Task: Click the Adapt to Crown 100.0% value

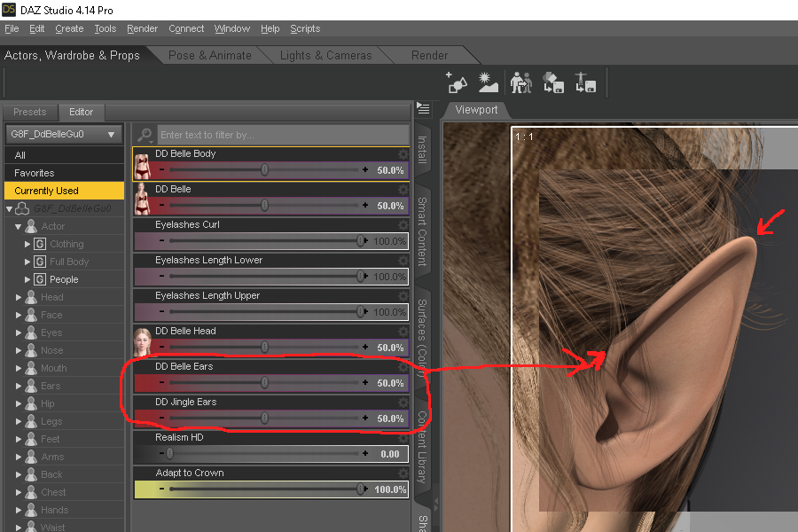Action: [390, 489]
